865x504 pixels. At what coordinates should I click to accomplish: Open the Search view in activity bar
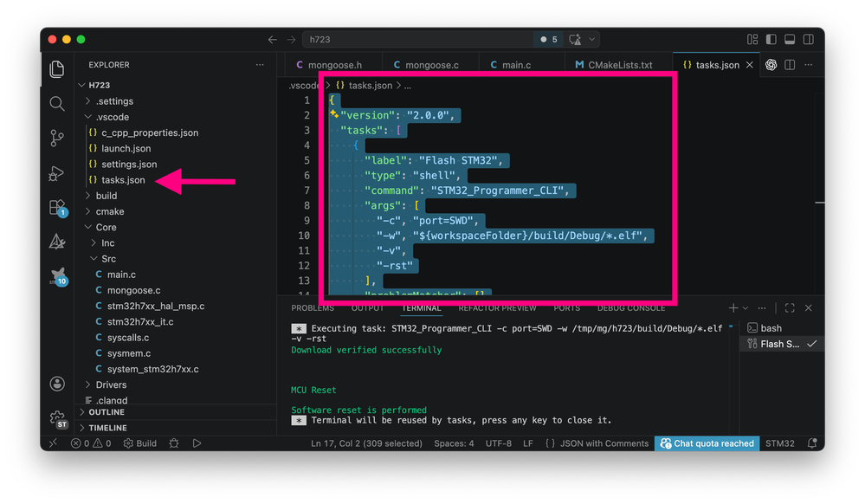57,104
